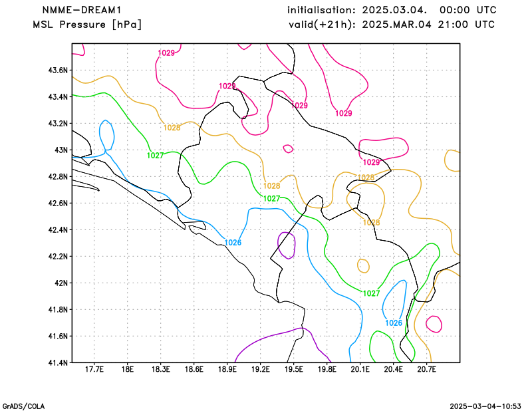Image resolution: width=532 pixels, height=411 pixels.
Task: Click the 42.8N latitude label
Action: coord(58,176)
